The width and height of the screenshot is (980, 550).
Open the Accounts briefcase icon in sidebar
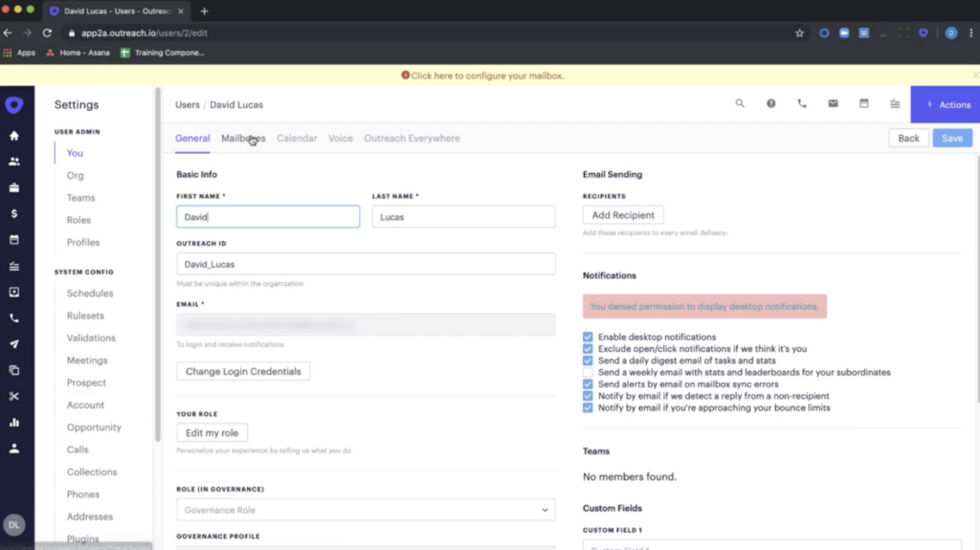(x=13, y=187)
